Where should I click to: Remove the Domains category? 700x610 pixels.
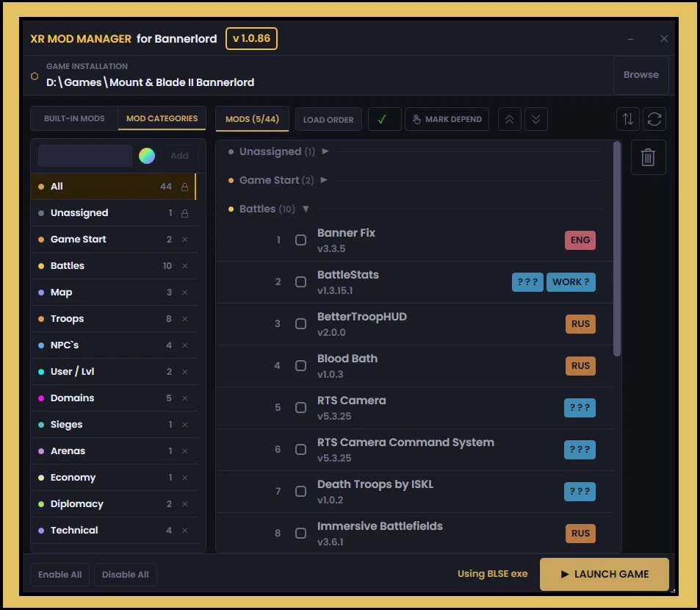[185, 398]
